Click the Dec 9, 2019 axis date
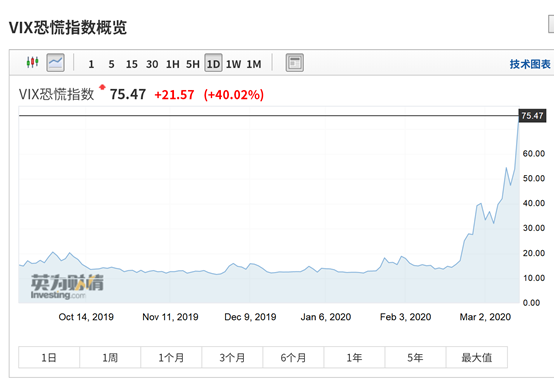 pos(250,317)
